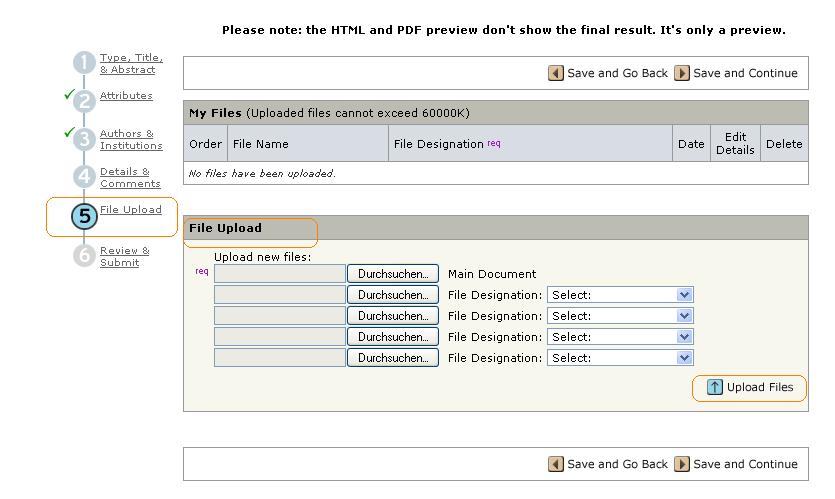The height and width of the screenshot is (499, 835).
Task: Open the File Designation dropdown in the second upload row
Action: (x=620, y=295)
